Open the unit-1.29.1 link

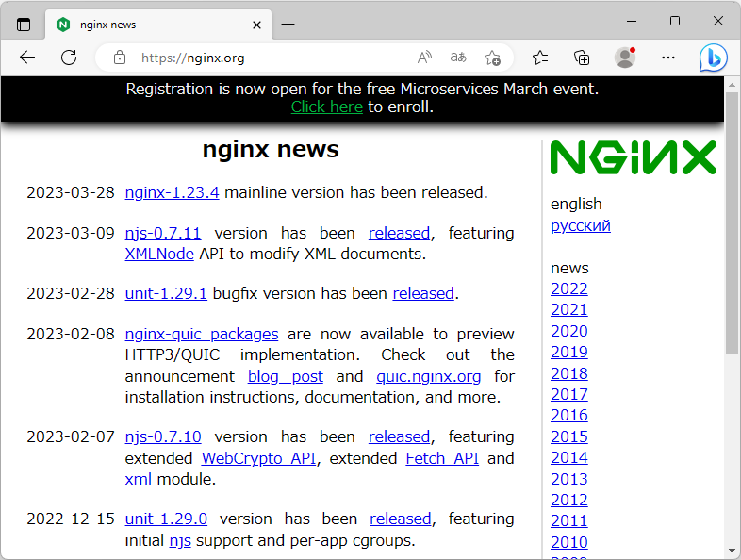coord(166,293)
